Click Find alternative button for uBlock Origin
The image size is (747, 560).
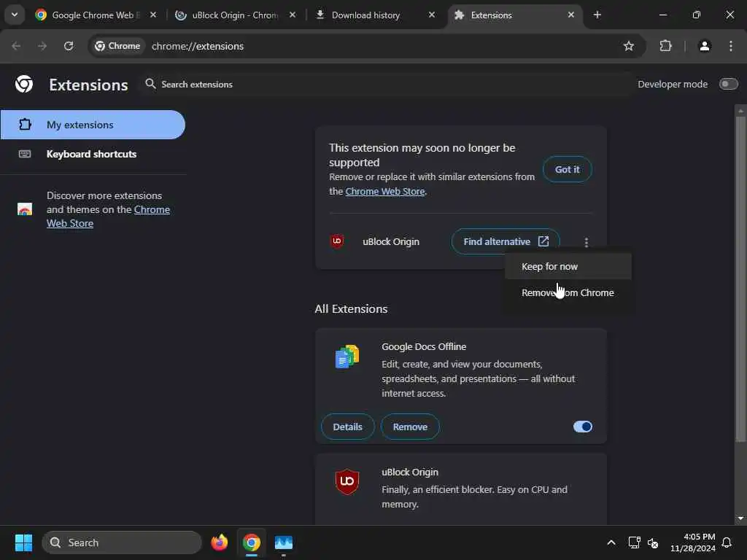(506, 241)
